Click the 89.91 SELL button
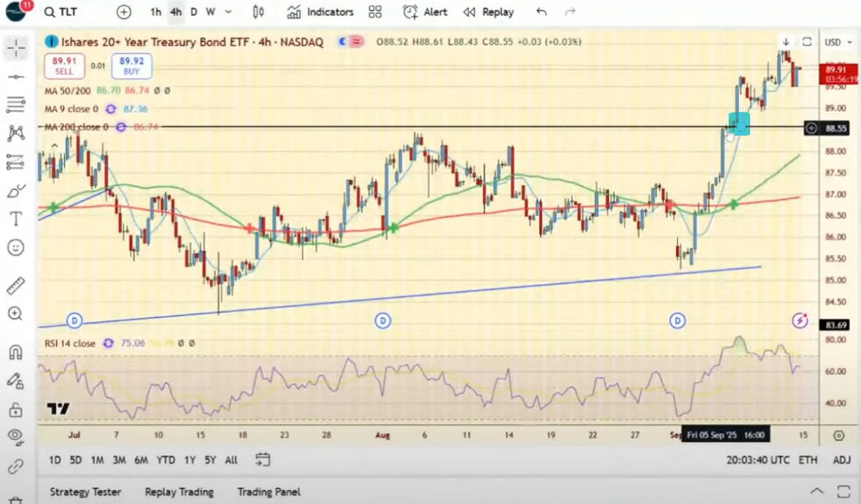The image size is (861, 504). pyautogui.click(x=64, y=66)
